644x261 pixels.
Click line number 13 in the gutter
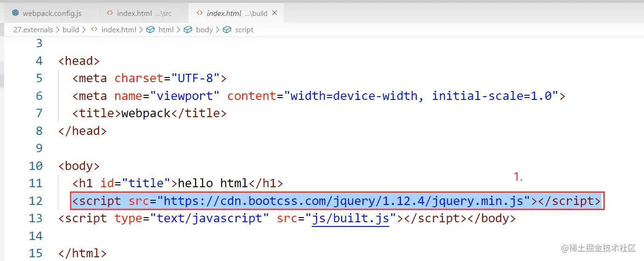35,218
